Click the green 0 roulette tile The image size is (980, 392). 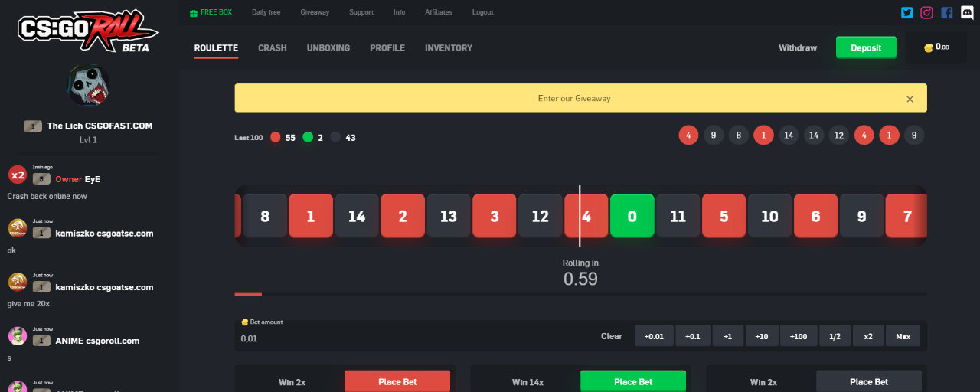[x=632, y=216]
